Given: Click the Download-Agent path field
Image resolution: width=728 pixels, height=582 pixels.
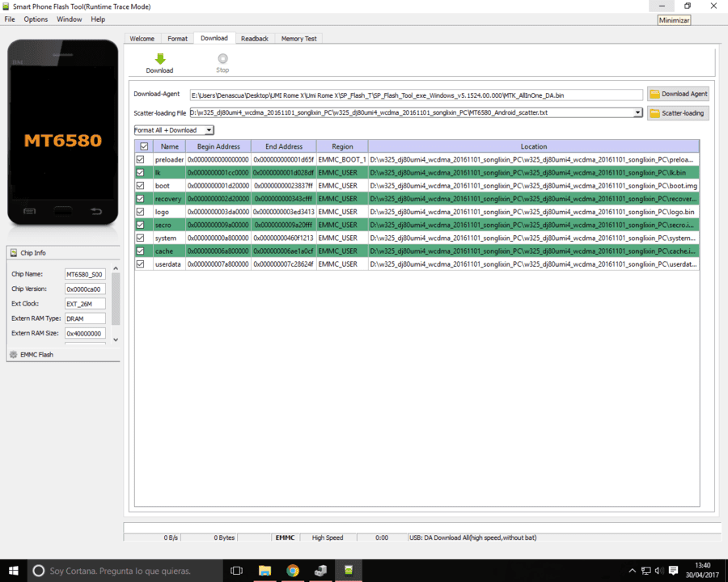Looking at the screenshot, I should point(416,95).
